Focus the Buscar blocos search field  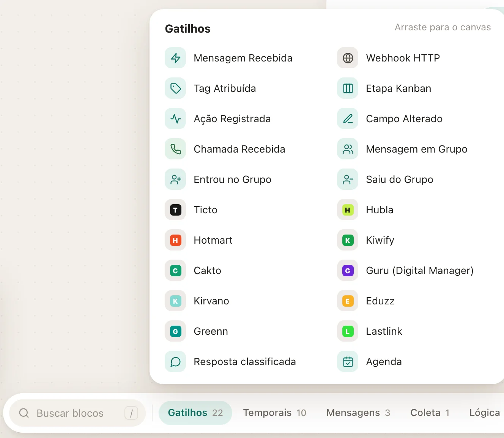77,413
